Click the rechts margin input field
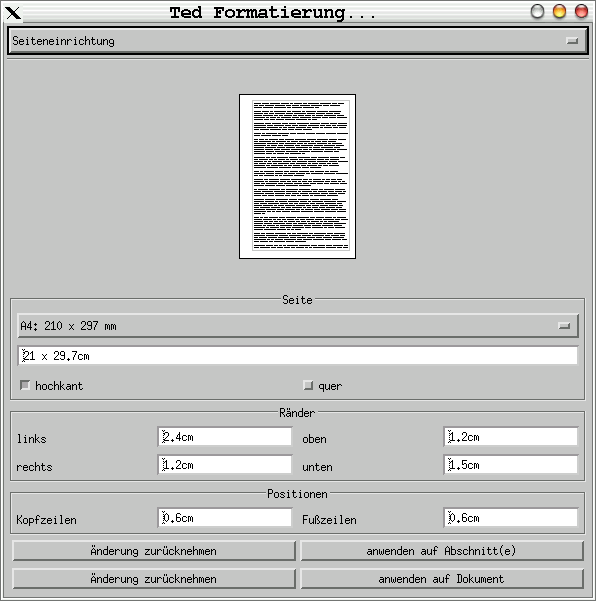The height and width of the screenshot is (601, 596). [x=225, y=465]
